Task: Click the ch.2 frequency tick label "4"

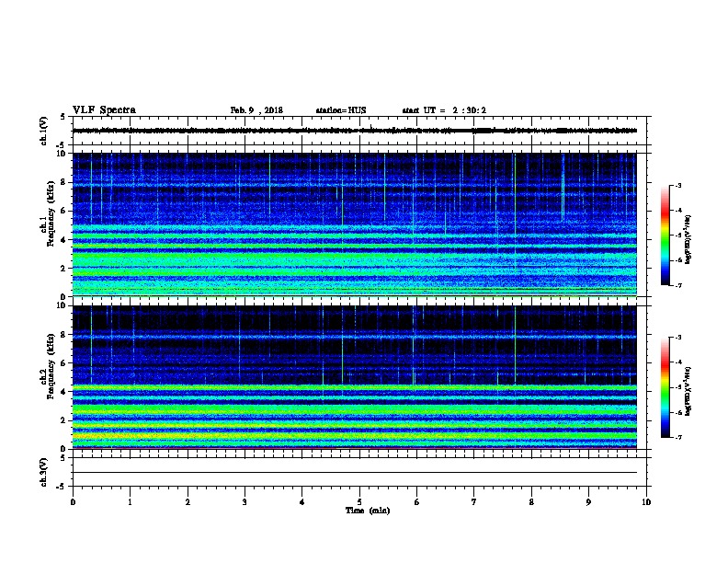Action: (x=63, y=392)
